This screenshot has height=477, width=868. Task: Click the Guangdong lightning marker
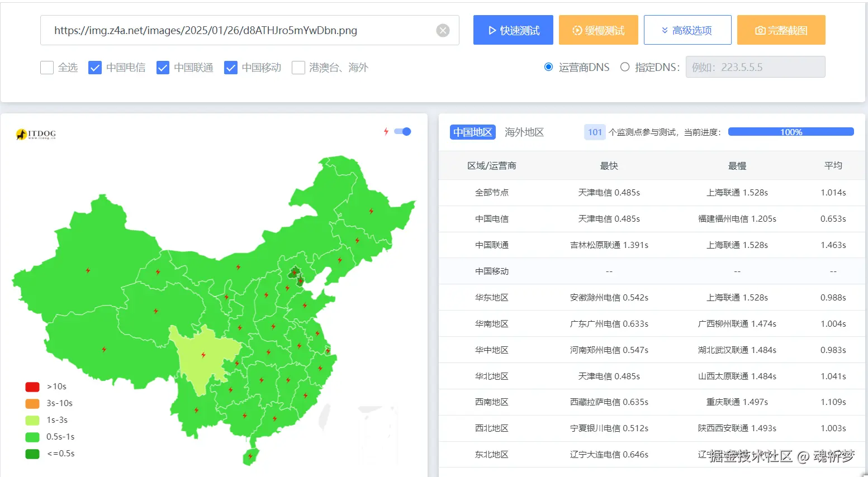274,418
